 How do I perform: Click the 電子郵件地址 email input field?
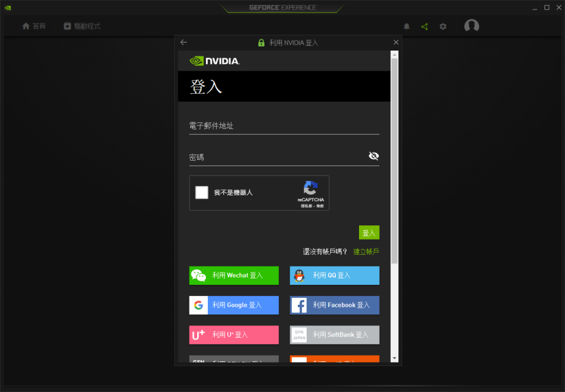[284, 126]
